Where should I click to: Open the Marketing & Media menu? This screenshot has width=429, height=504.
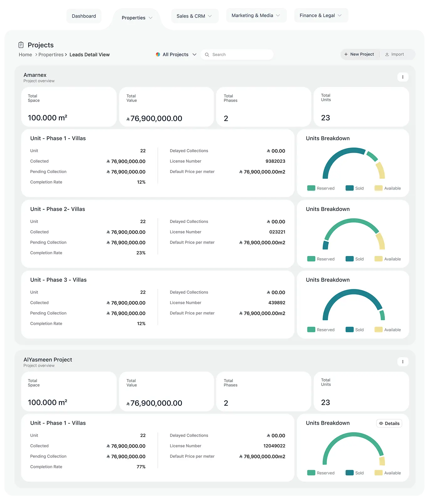[x=256, y=15]
